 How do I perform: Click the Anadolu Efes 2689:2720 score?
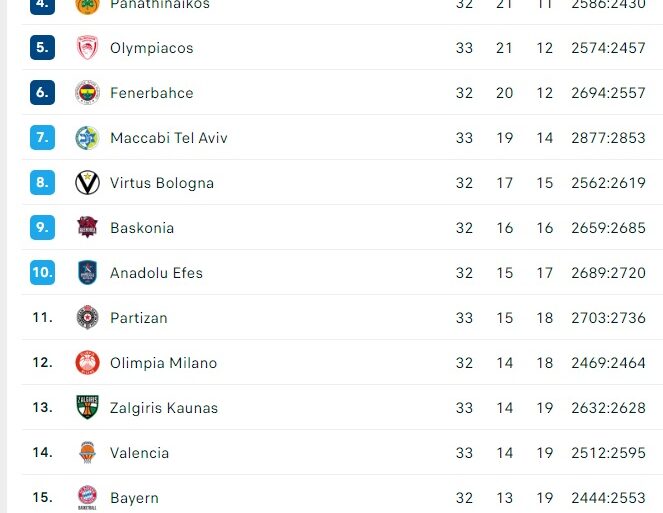[x=608, y=273]
